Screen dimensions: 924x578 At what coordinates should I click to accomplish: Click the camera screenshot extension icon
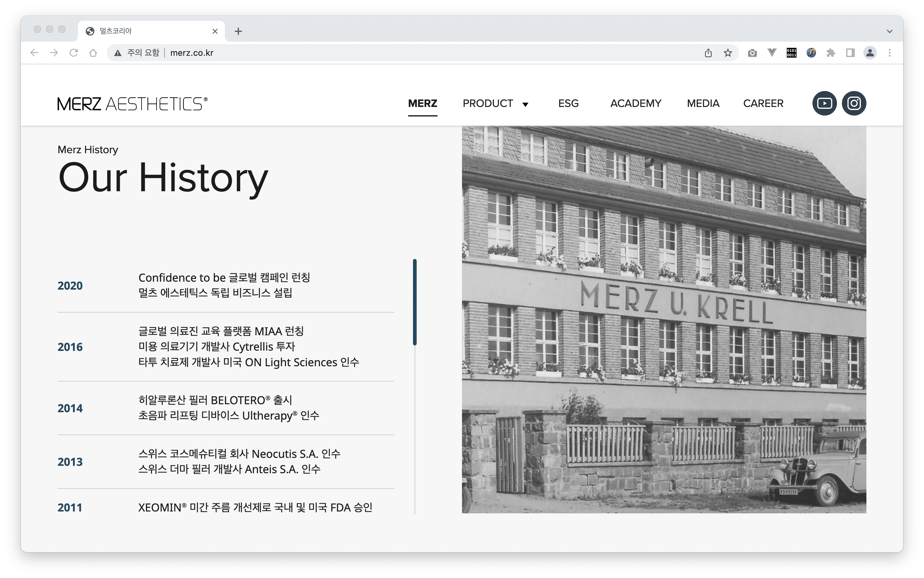tap(752, 53)
